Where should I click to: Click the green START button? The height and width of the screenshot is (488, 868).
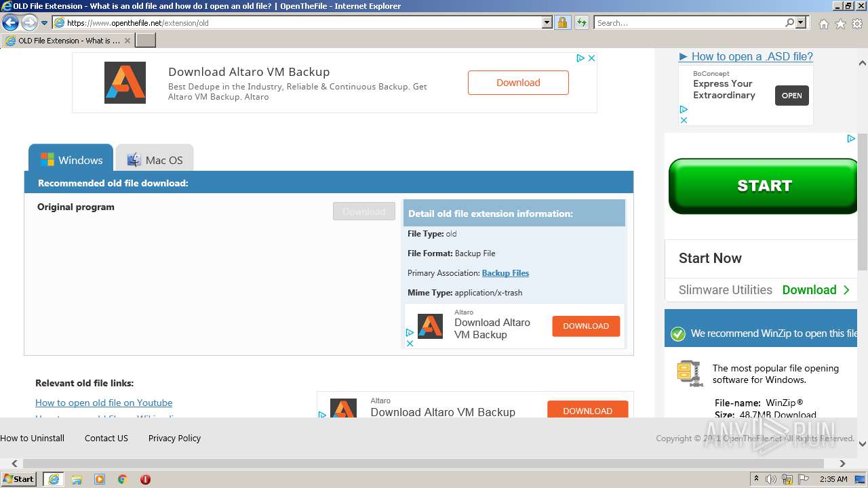click(764, 186)
